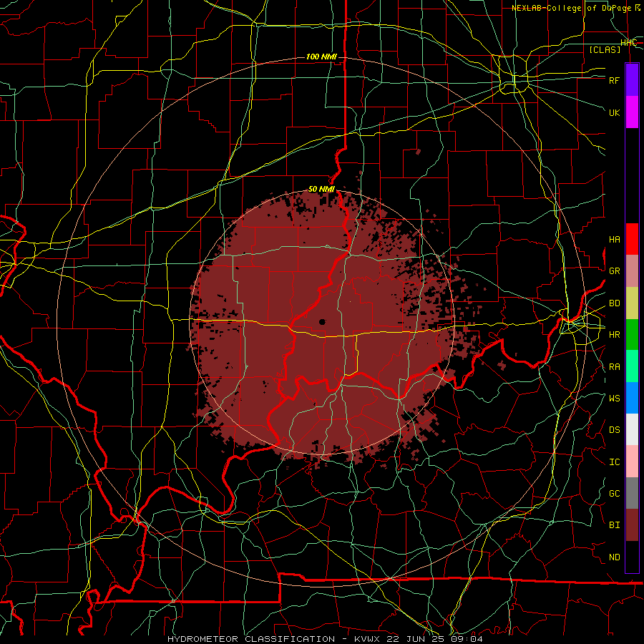Pick the yellow BD legend swatch
Image resolution: width=644 pixels, height=644 pixels.
tap(632, 303)
